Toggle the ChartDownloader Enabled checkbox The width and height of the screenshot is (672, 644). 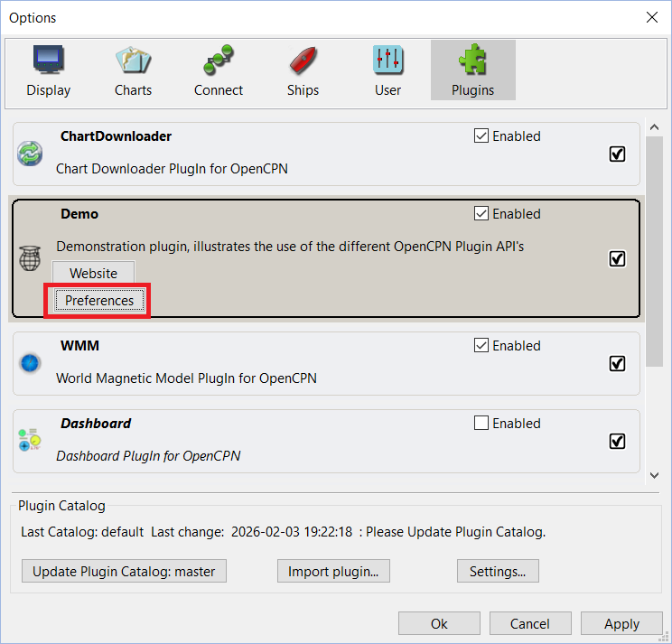481,135
